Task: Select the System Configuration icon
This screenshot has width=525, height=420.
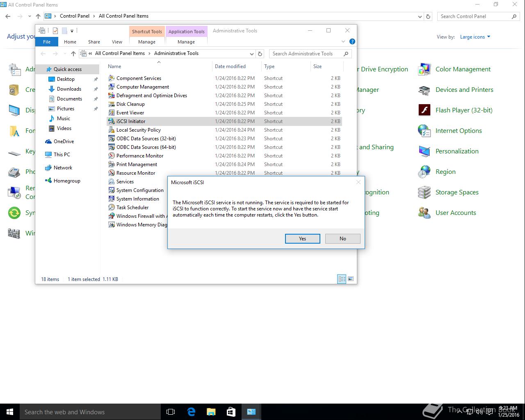Action: click(111, 190)
